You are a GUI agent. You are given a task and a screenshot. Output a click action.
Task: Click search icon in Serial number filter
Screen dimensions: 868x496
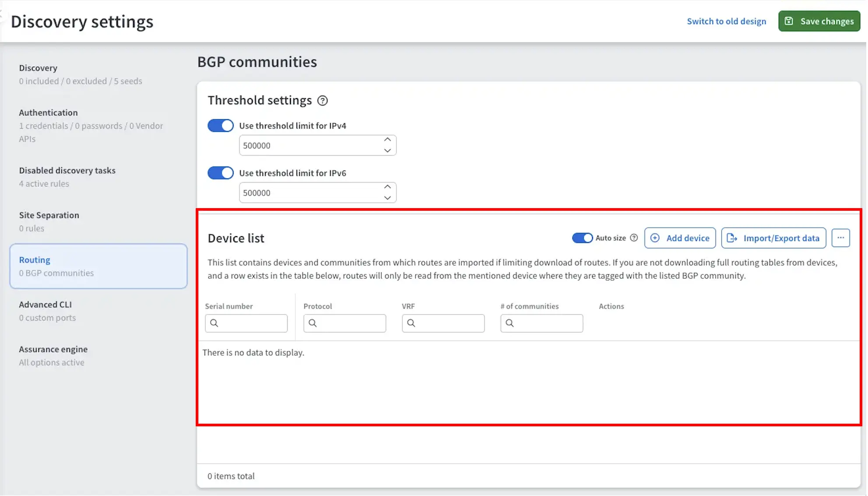[214, 323]
